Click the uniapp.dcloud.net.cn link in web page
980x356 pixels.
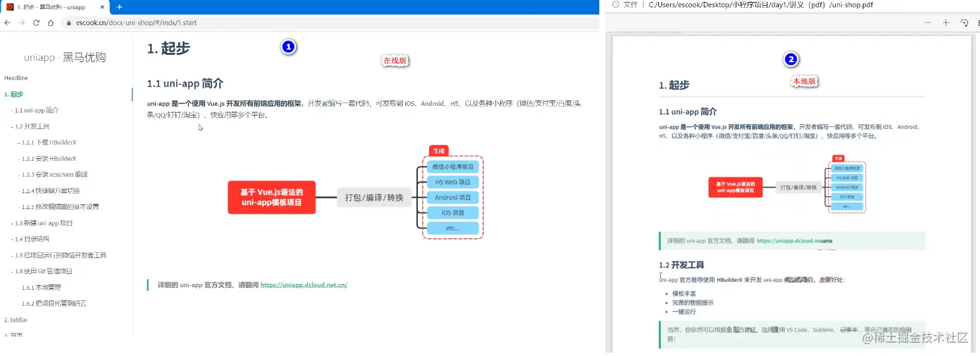click(303, 285)
